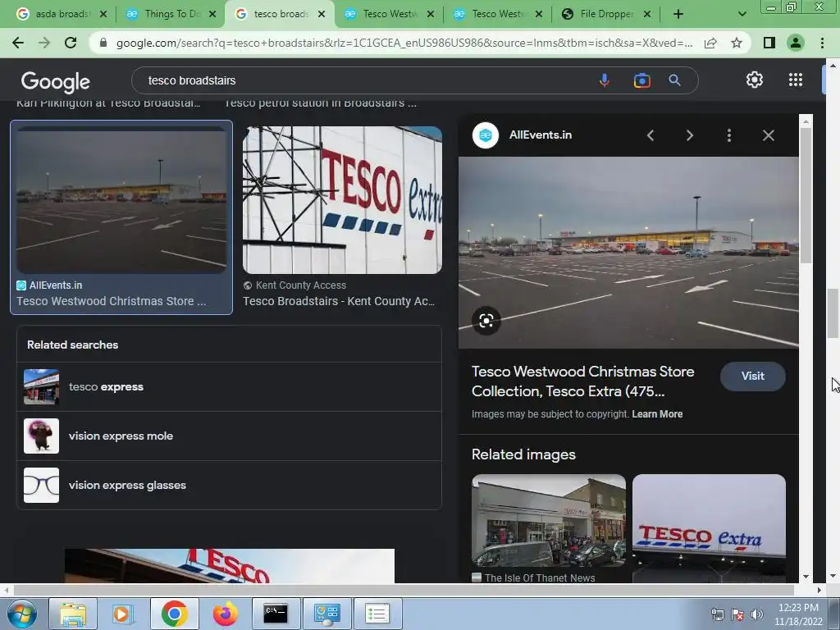Select related search tesco express
840x630 pixels.
(230, 387)
